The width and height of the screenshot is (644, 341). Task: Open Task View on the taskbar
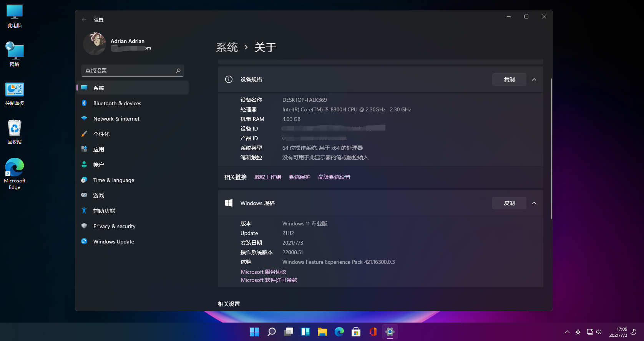click(x=288, y=332)
